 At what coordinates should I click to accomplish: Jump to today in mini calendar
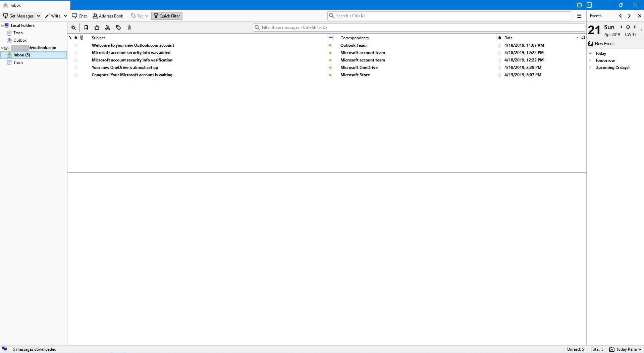(628, 27)
